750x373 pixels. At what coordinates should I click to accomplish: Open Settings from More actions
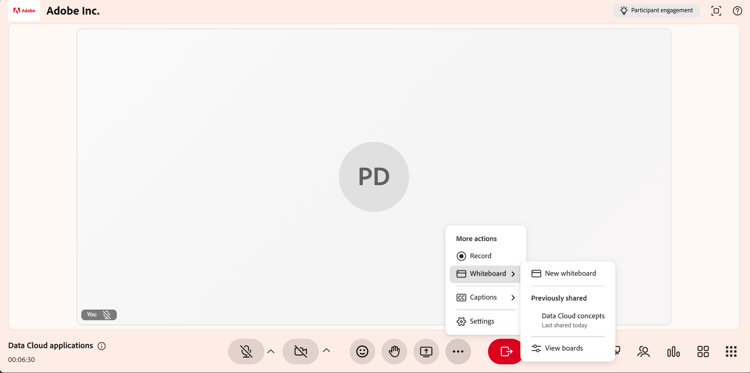[485, 321]
